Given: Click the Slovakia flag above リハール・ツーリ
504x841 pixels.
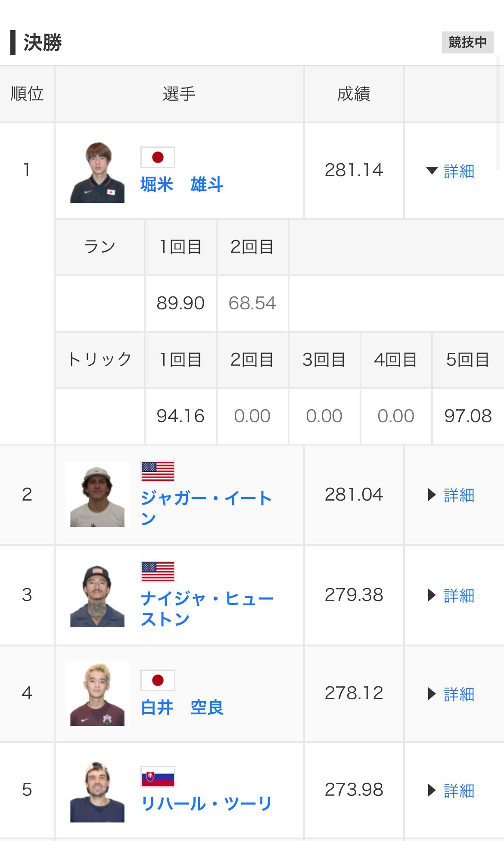Looking at the screenshot, I should [158, 777].
